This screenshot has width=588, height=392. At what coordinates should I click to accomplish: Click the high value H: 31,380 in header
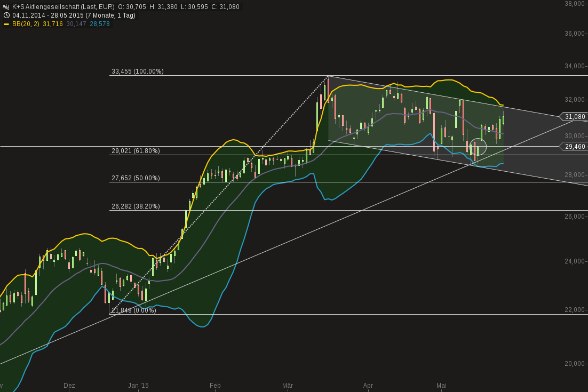point(163,7)
